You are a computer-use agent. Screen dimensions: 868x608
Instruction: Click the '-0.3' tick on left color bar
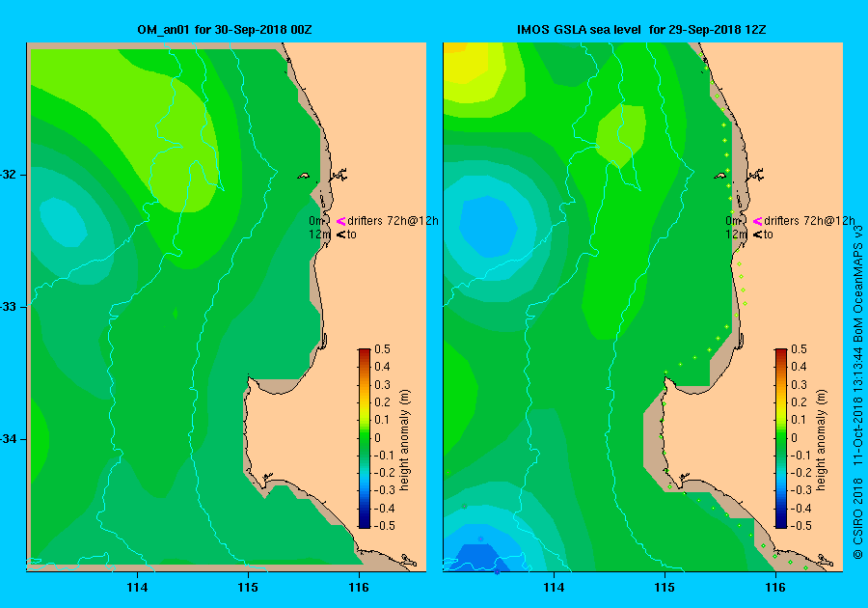coord(385,490)
